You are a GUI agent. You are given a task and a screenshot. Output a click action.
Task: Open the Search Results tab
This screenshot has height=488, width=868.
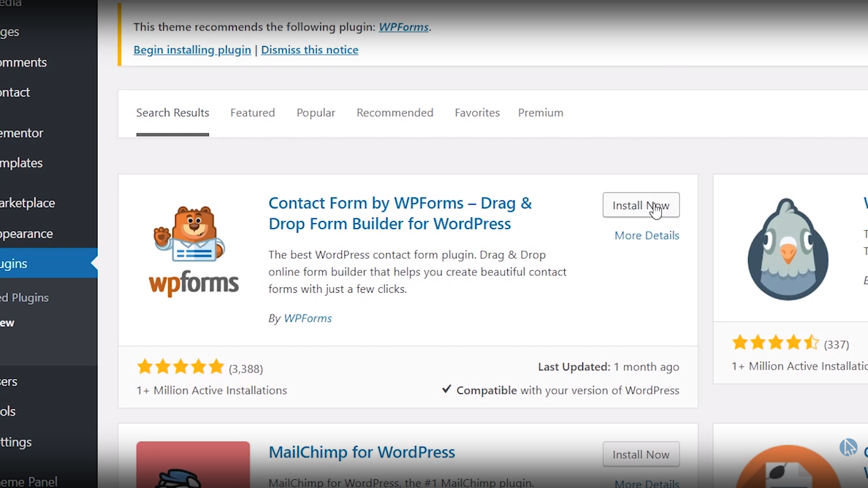point(173,113)
